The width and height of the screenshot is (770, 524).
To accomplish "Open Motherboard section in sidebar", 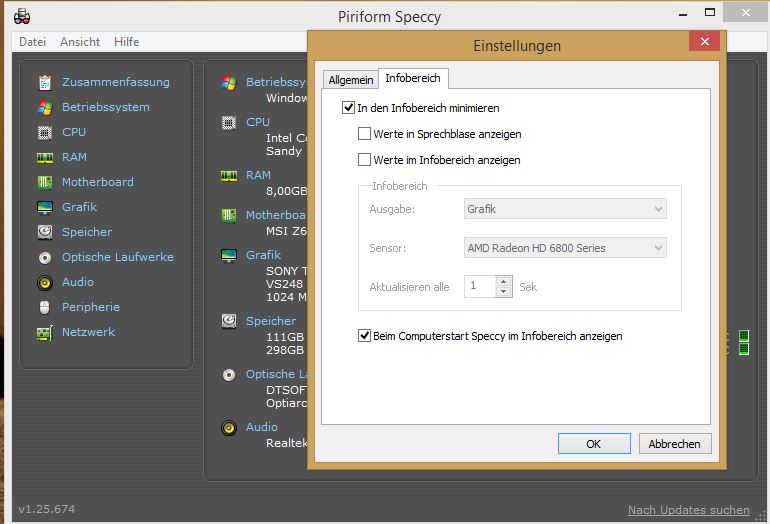I will point(98,182).
